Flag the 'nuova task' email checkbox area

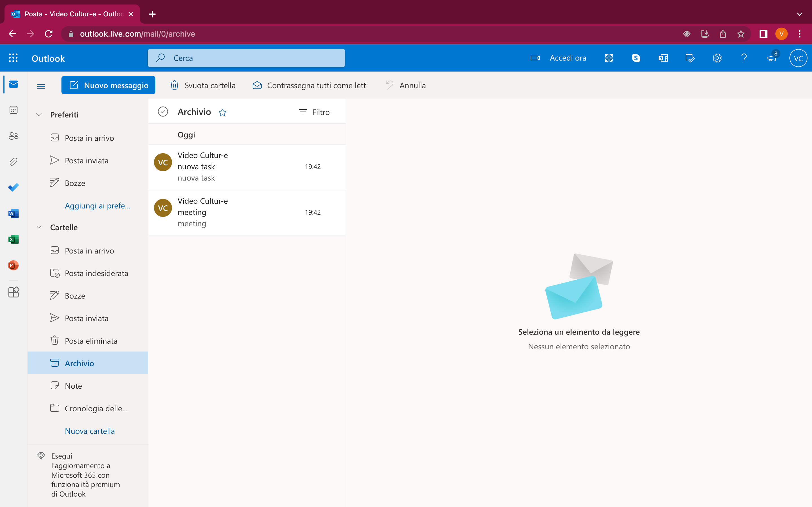pos(163,162)
